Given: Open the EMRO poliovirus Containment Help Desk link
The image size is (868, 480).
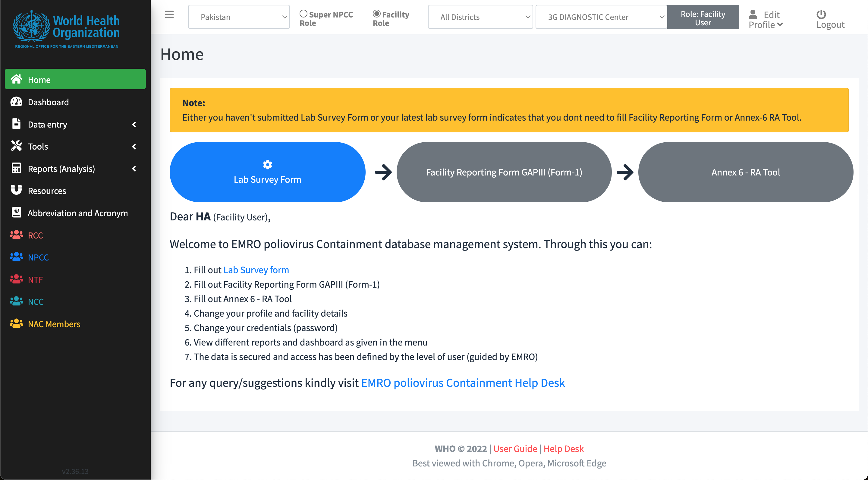Looking at the screenshot, I should point(463,383).
